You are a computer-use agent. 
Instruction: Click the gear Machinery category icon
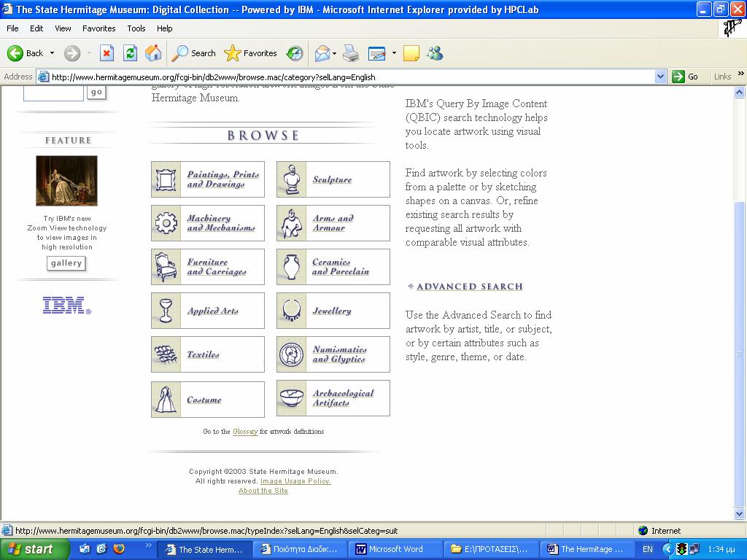(x=166, y=223)
